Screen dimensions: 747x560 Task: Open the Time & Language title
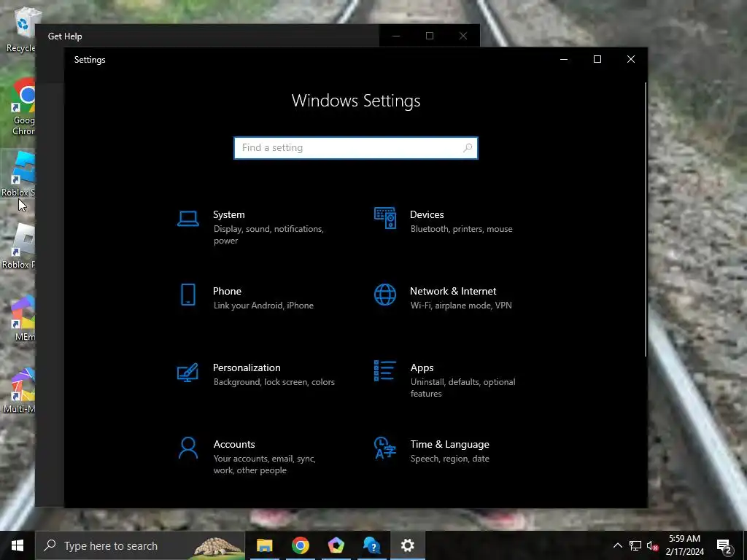pos(449,444)
